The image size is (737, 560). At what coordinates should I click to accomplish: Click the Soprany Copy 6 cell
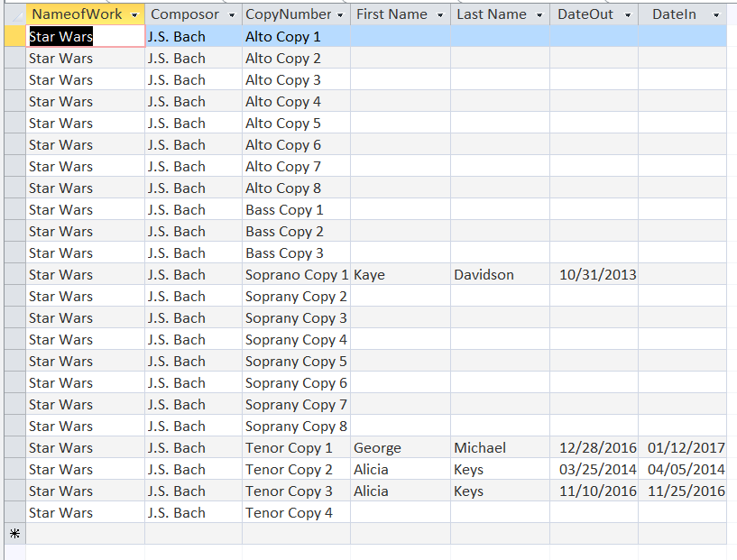(296, 382)
